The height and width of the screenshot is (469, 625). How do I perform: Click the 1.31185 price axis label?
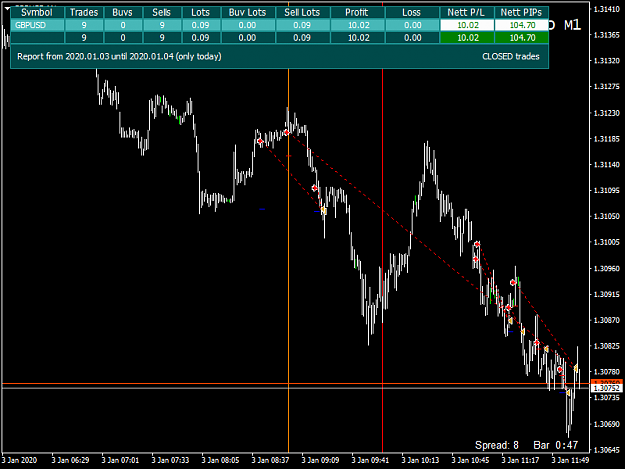tap(606, 139)
